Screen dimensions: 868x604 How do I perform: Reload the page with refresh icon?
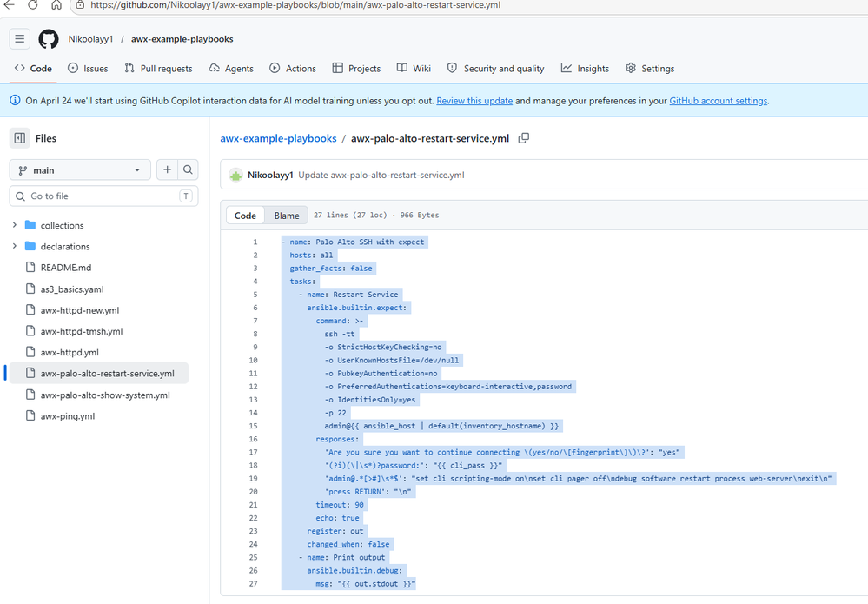tap(33, 5)
